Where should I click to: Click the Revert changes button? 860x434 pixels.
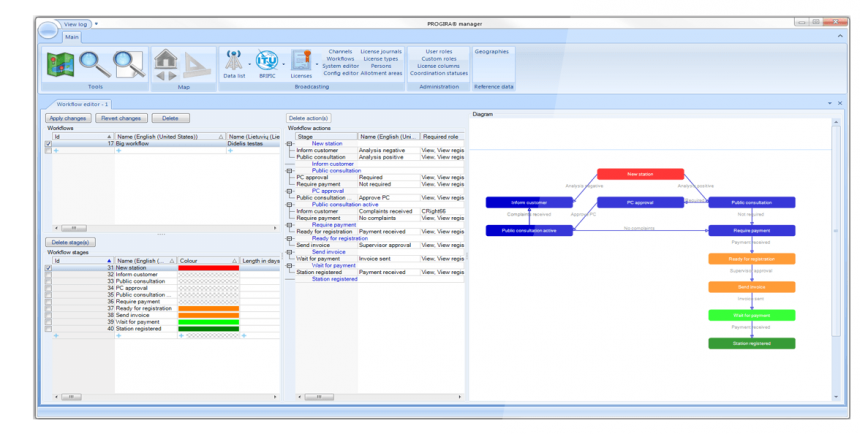coord(121,118)
